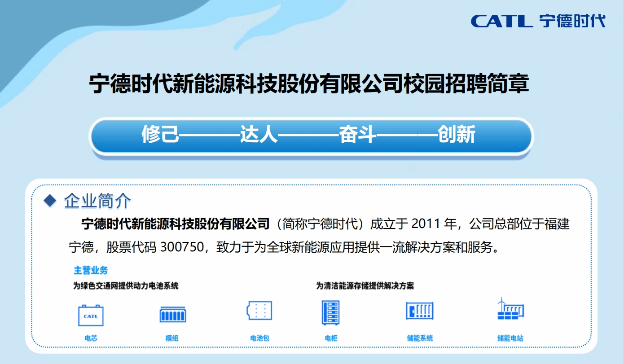This screenshot has width=624, height=364.
Task: Click the 储能系统 storage system icon
Action: pos(420,311)
